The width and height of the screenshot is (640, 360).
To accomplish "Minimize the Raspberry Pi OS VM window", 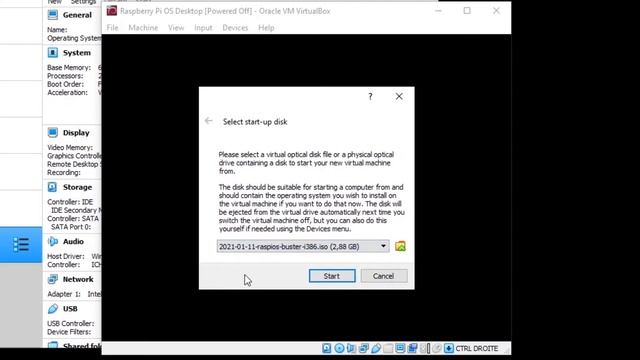I will pyautogui.click(x=439, y=11).
